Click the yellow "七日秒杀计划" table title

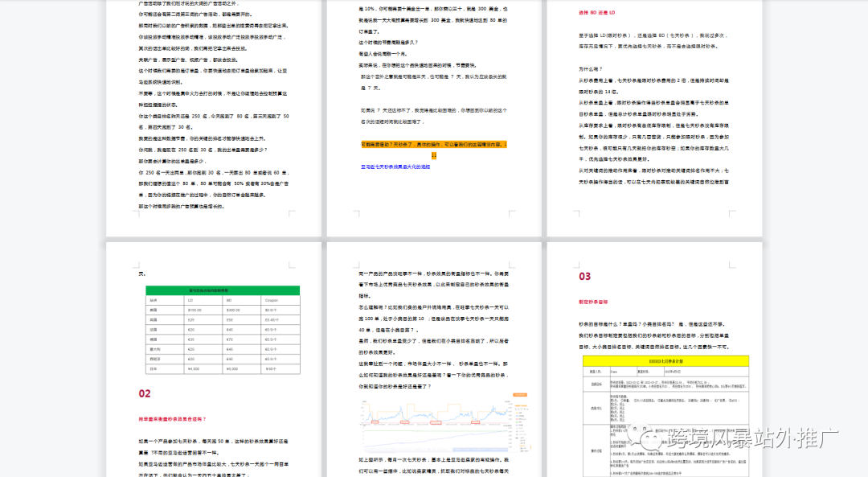pos(665,361)
